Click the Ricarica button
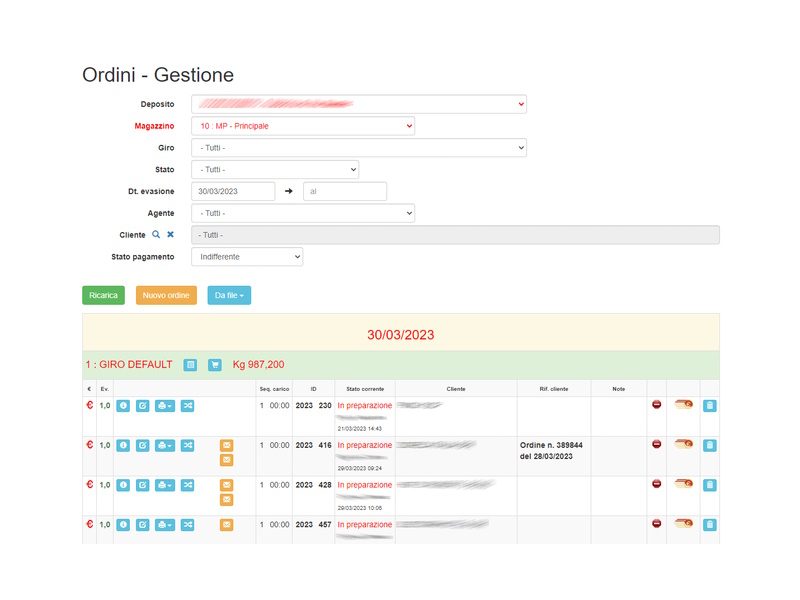 104,295
